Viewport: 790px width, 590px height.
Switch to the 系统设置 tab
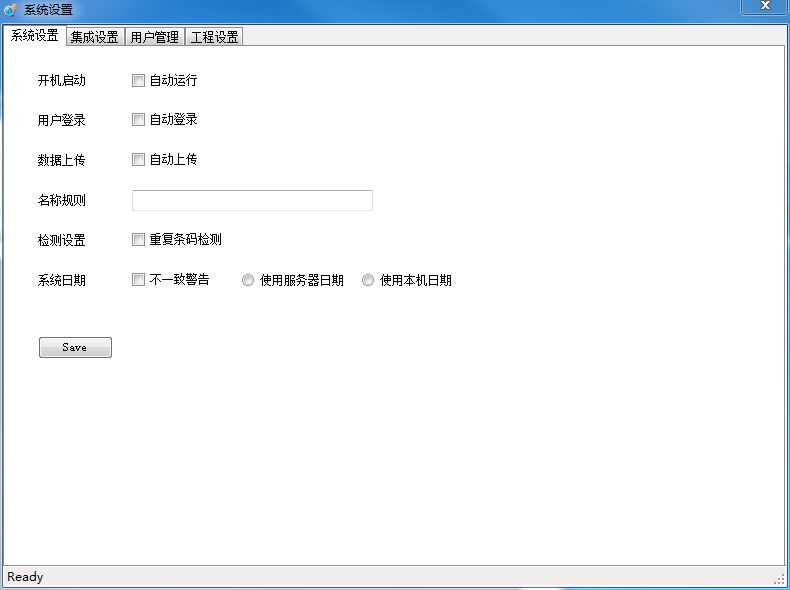[x=33, y=36]
